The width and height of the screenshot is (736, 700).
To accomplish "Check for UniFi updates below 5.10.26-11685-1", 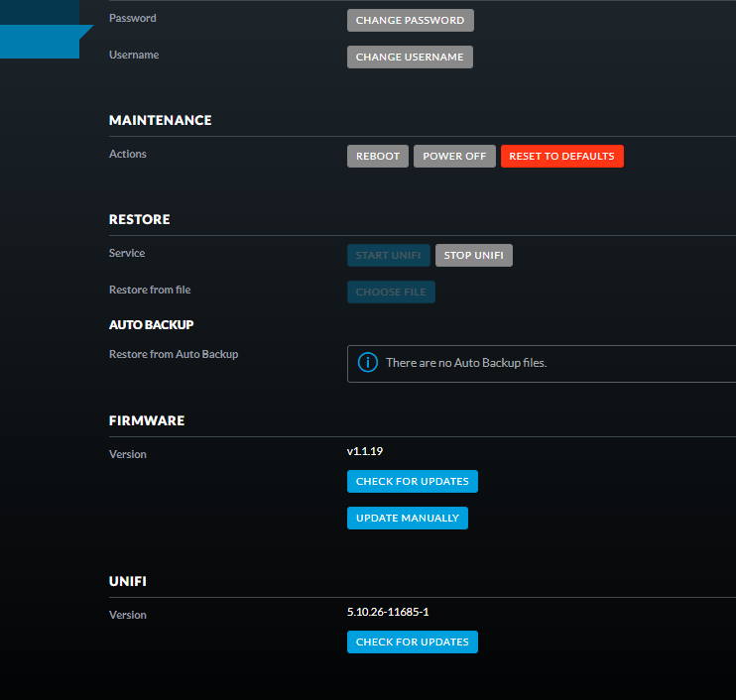I will [x=412, y=642].
